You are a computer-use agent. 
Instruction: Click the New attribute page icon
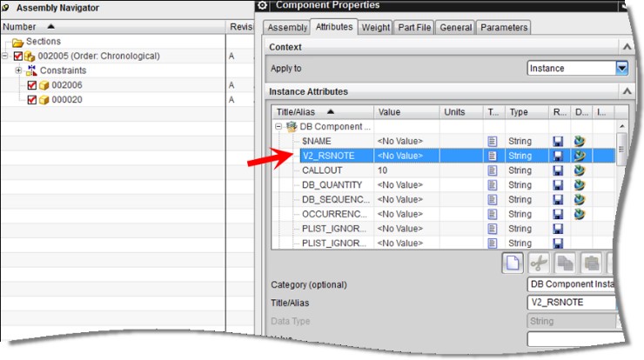[513, 263]
